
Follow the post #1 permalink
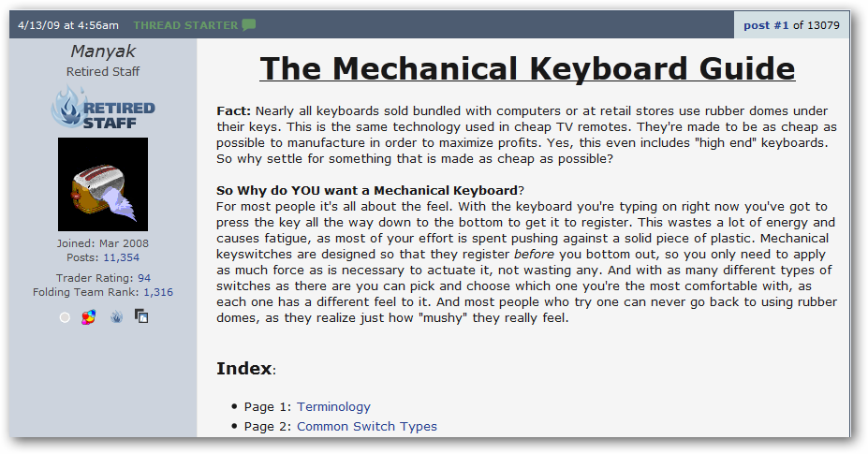(766, 25)
